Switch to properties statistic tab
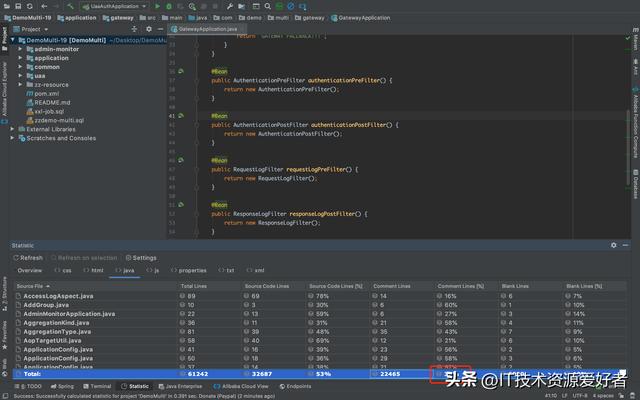 click(189, 270)
